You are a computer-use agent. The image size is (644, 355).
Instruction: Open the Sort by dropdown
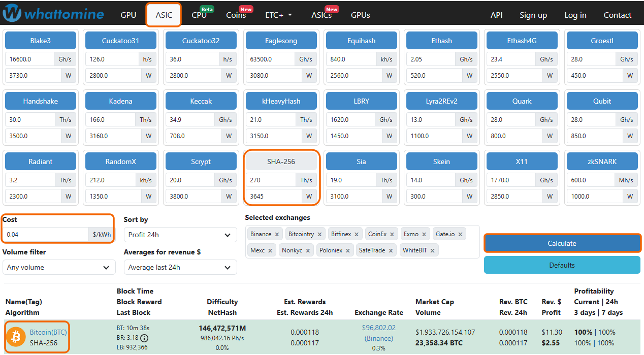[x=180, y=235]
